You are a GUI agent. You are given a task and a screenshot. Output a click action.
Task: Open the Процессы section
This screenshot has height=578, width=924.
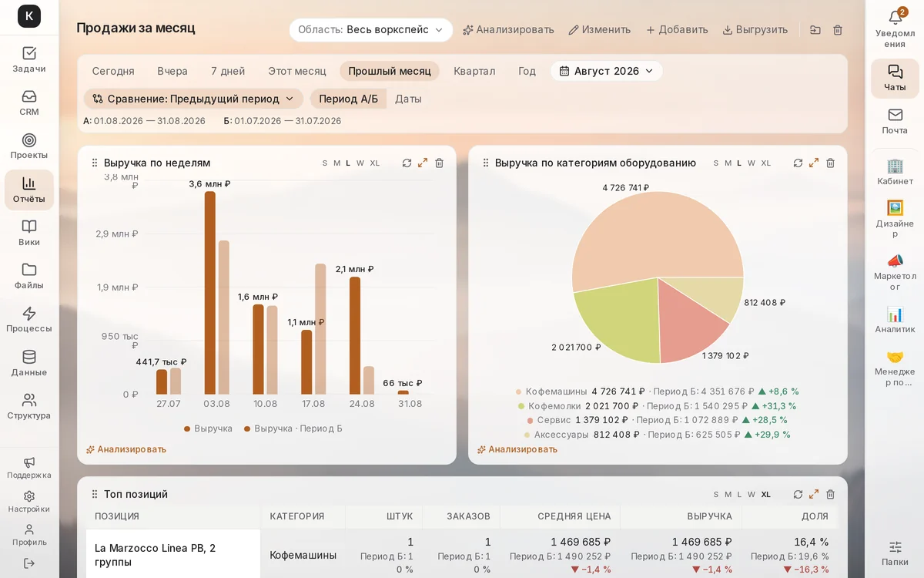point(29,319)
